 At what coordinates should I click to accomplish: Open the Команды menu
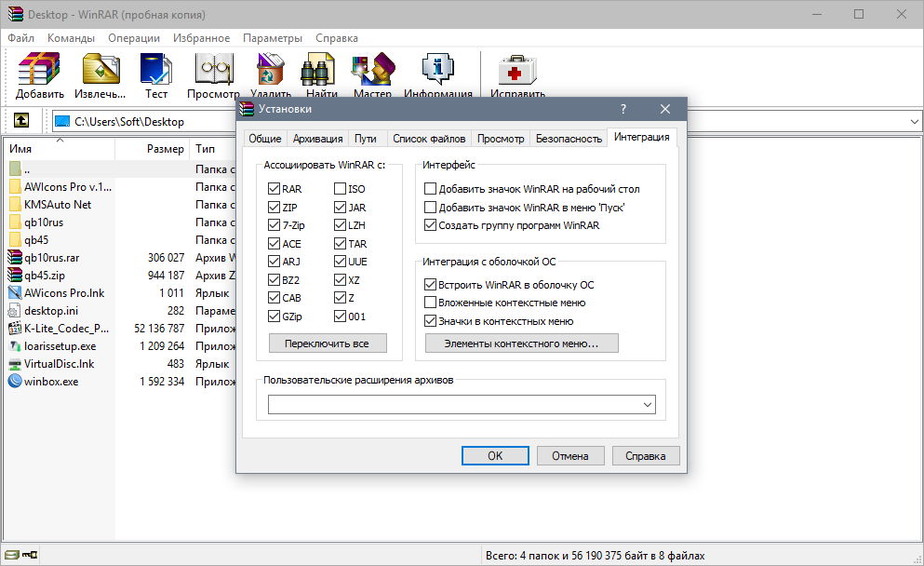(x=71, y=38)
